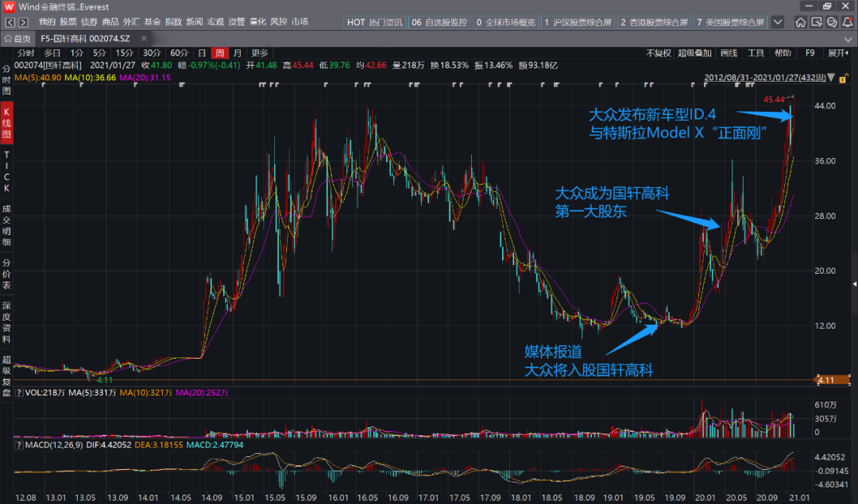Toggle the chart date range lock icon
This screenshot has width=858, height=504.
coord(841,78)
